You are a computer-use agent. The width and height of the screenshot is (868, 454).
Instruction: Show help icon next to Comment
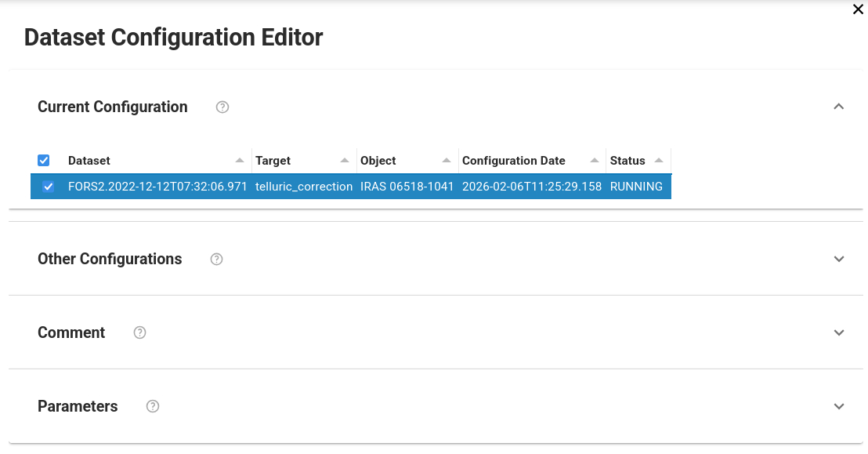point(139,332)
